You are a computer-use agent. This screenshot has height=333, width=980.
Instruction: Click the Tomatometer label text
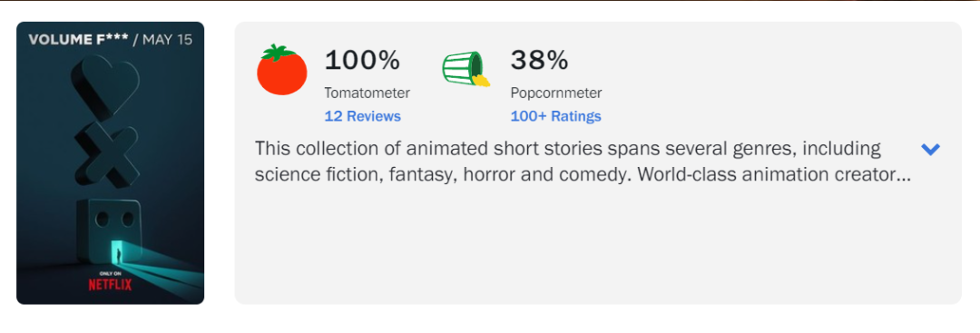[x=367, y=93]
